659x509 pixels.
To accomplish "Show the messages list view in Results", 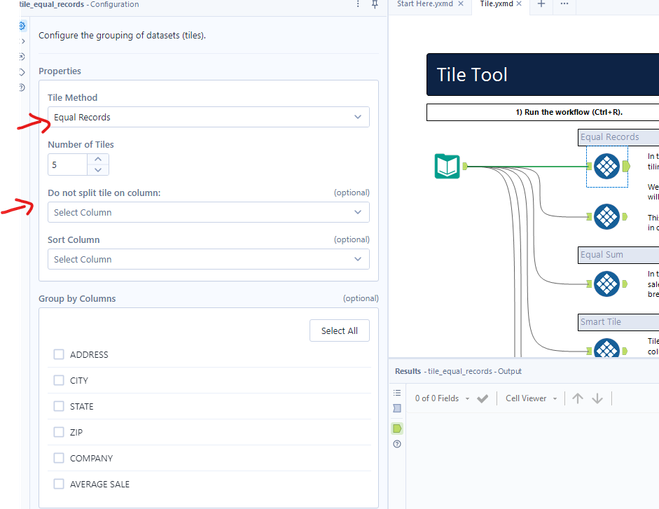I will click(x=397, y=393).
